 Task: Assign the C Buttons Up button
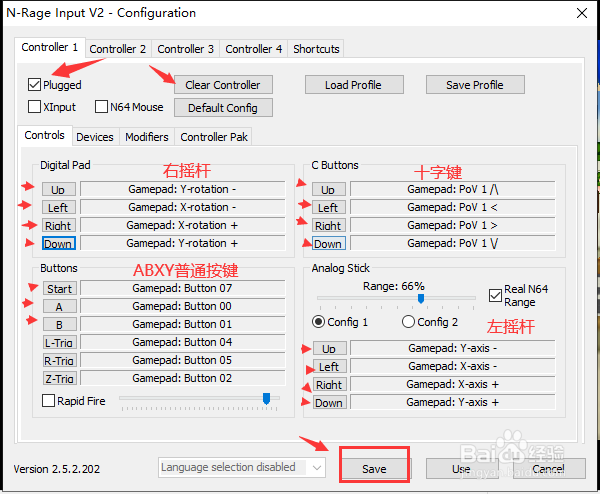329,189
